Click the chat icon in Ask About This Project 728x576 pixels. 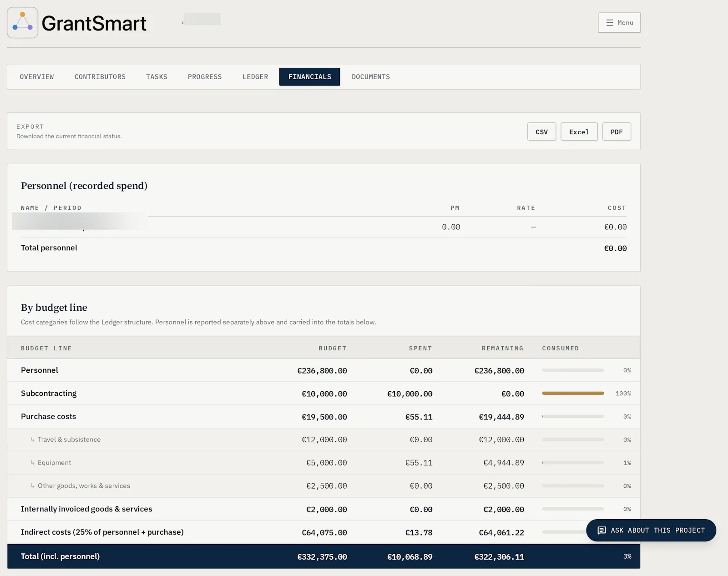coord(602,531)
